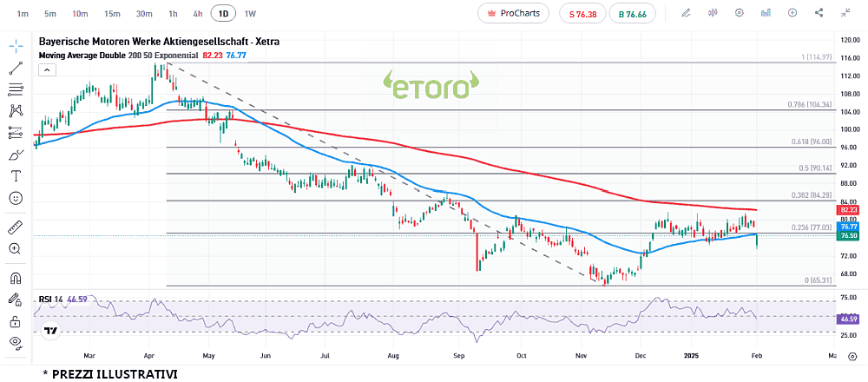Switch to the 4h timeframe
This screenshot has width=868, height=382.
pos(198,13)
